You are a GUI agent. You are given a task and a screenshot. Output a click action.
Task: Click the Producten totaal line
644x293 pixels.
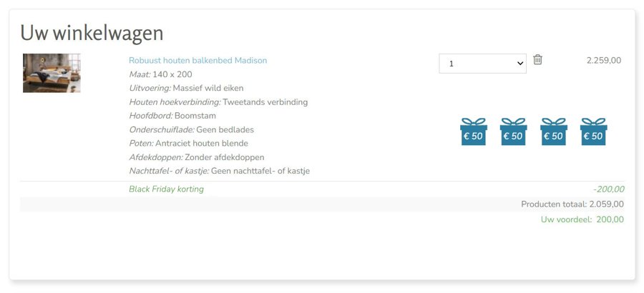point(572,204)
